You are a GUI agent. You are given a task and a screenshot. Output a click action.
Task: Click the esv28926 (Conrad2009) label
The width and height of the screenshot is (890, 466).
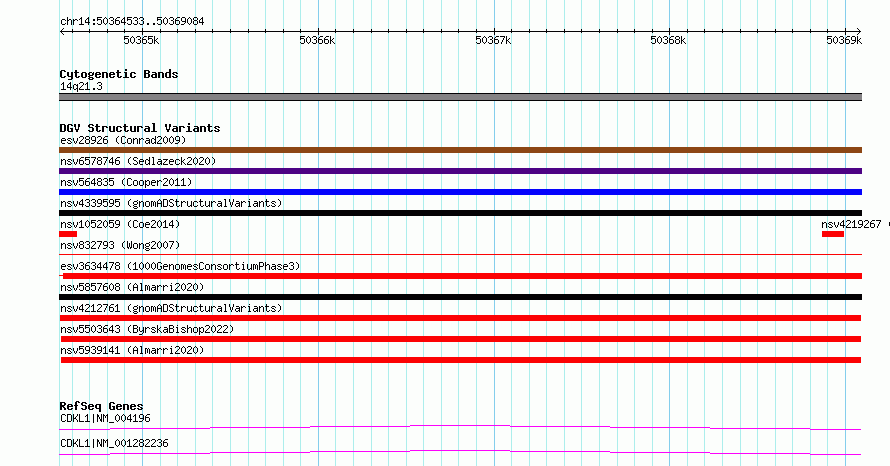(x=123, y=140)
